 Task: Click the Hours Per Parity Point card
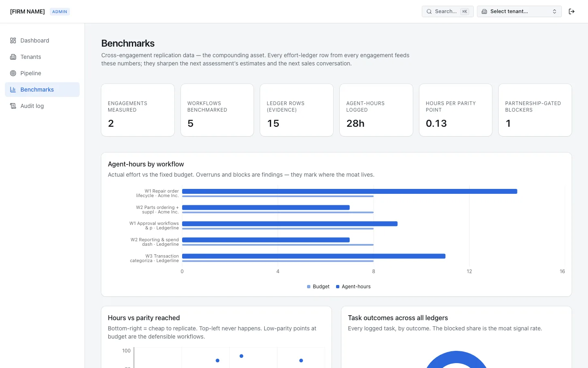456,110
